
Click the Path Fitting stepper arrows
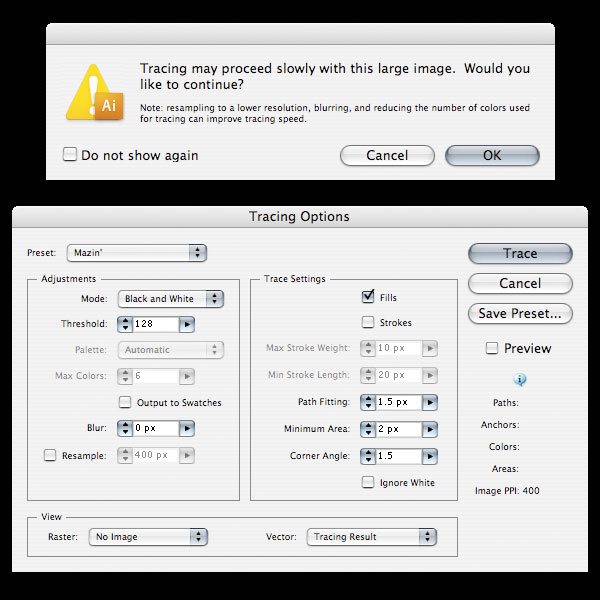[x=368, y=402]
